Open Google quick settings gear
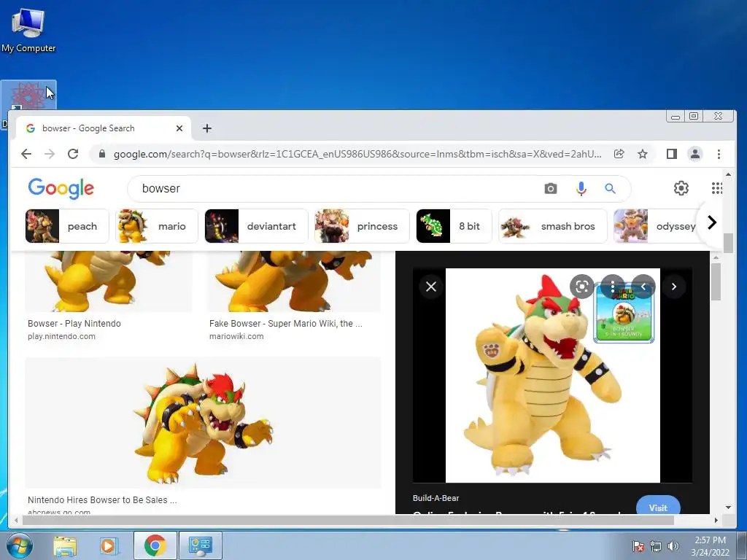Viewport: 747px width, 560px height. [x=681, y=188]
